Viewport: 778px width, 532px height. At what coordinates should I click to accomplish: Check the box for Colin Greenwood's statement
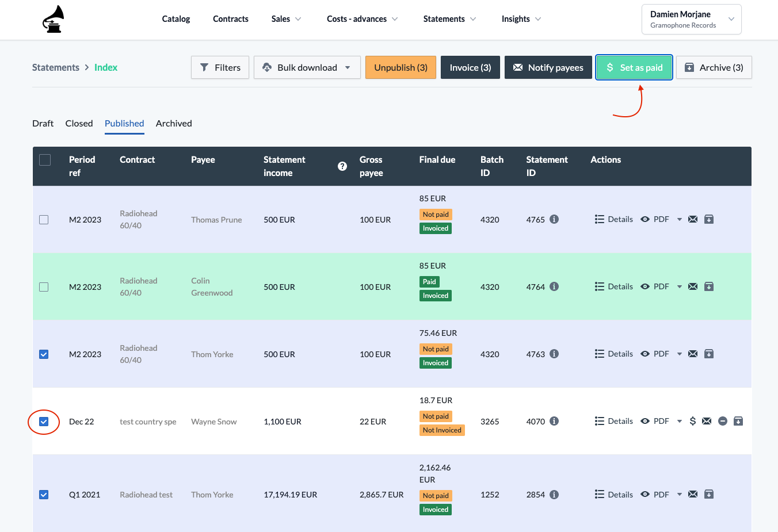pos(44,287)
